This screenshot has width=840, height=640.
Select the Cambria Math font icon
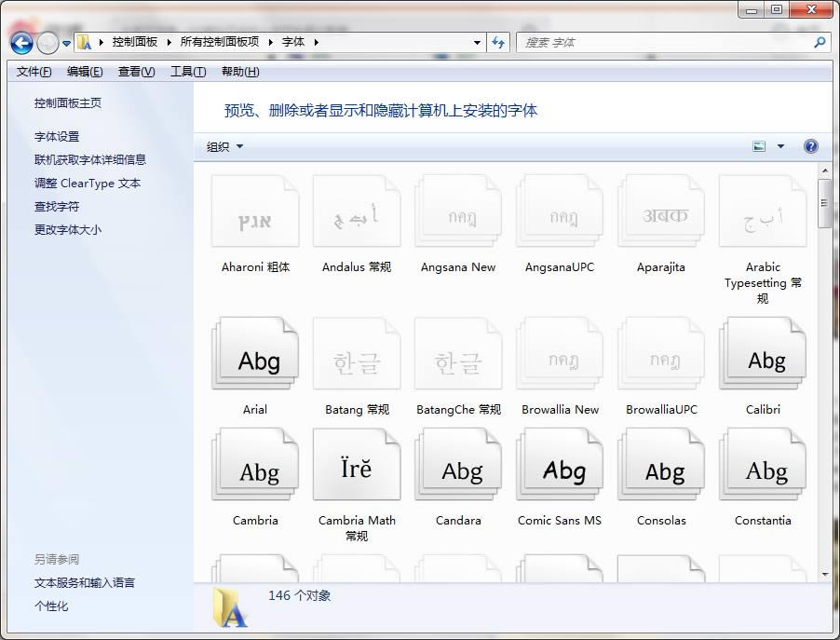coord(357,464)
